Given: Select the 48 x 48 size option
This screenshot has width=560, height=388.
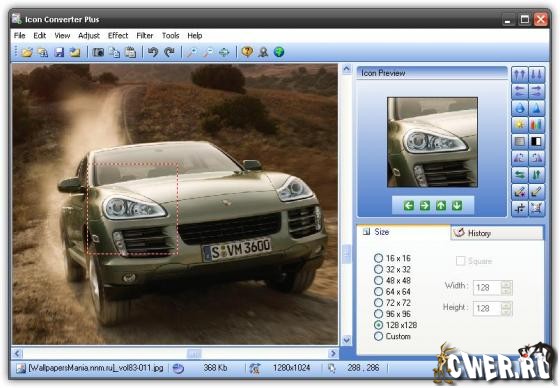Looking at the screenshot, I should pyautogui.click(x=378, y=280).
